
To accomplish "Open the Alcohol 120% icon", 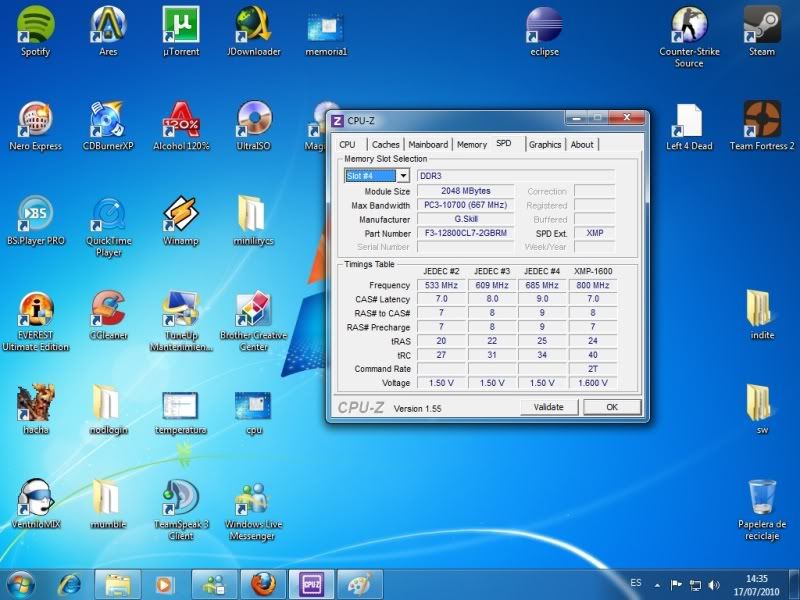I will tap(181, 126).
